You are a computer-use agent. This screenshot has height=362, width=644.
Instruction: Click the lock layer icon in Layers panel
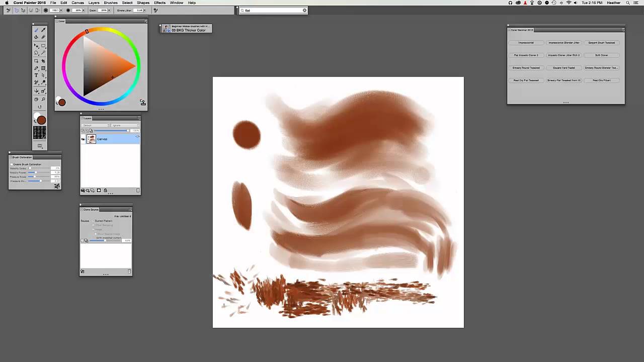tap(105, 191)
